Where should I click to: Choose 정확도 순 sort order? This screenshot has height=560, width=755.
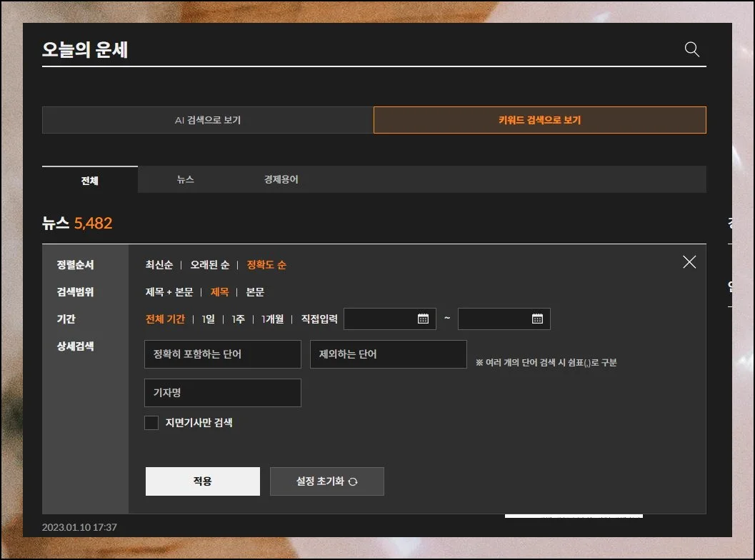point(266,265)
